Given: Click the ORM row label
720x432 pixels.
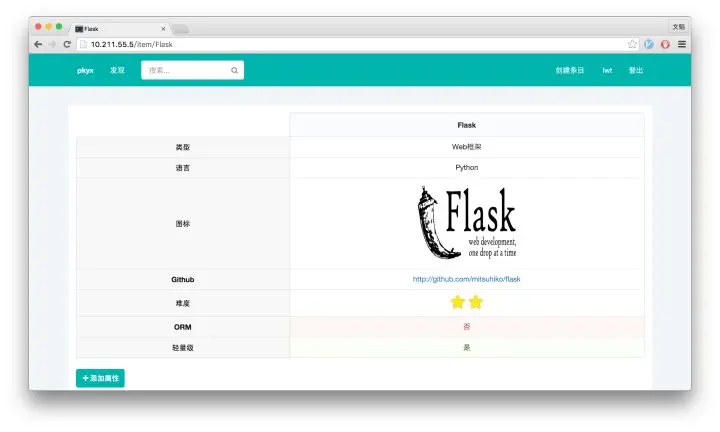Looking at the screenshot, I should (x=183, y=327).
